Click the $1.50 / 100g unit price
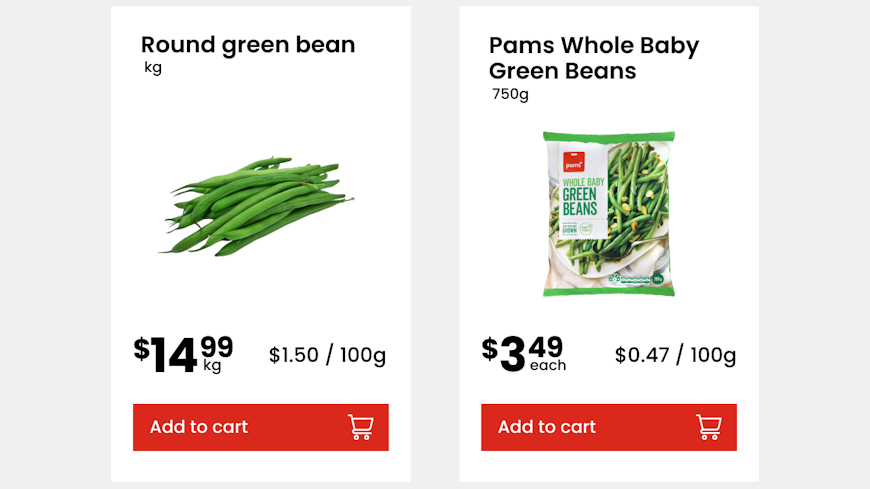The height and width of the screenshot is (489, 870). (x=327, y=355)
